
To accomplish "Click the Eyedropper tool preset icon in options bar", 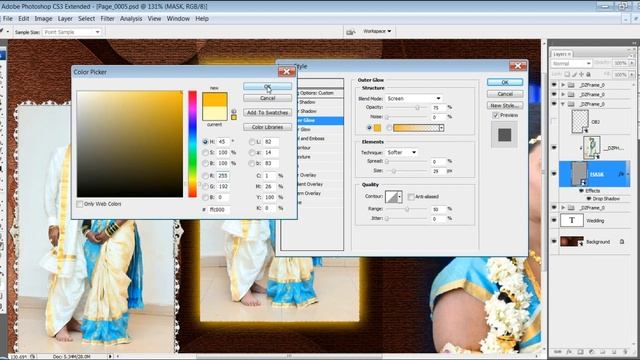I will tap(3, 31).
